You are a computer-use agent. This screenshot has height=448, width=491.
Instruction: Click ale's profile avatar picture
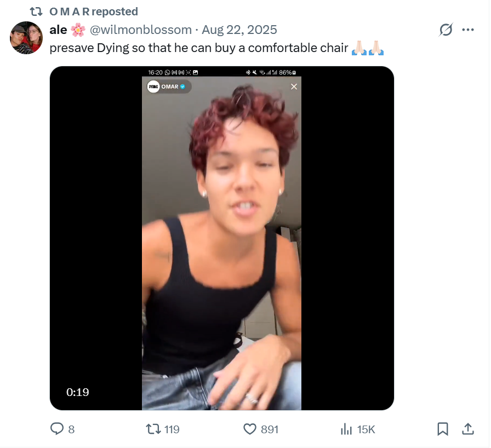(x=26, y=38)
